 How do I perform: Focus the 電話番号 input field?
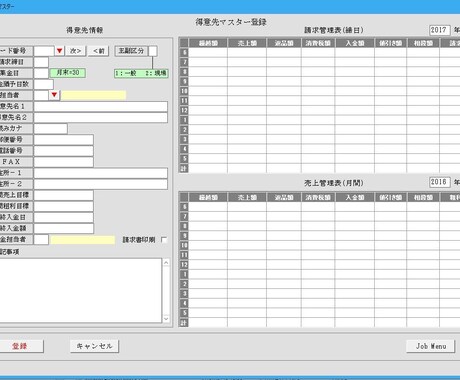tap(64, 151)
